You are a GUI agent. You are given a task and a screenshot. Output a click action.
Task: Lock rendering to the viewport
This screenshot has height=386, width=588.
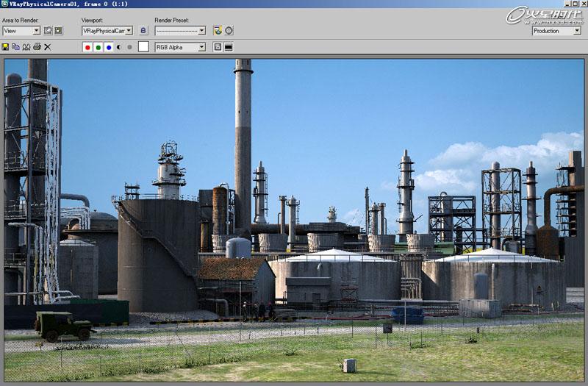click(143, 31)
